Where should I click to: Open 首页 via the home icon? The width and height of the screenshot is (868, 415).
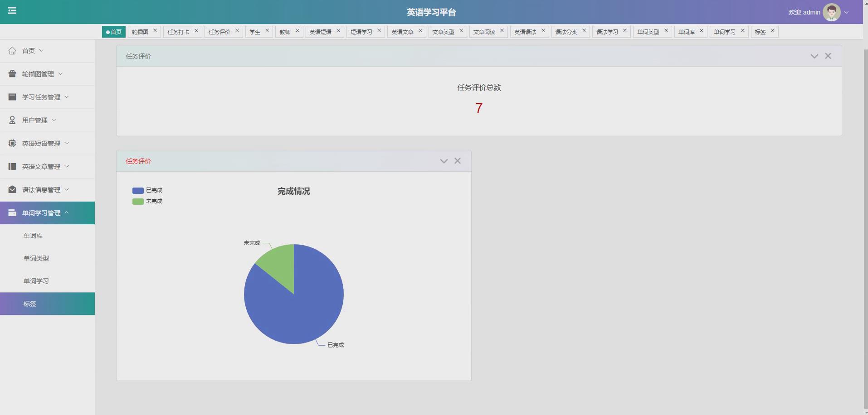click(12, 50)
